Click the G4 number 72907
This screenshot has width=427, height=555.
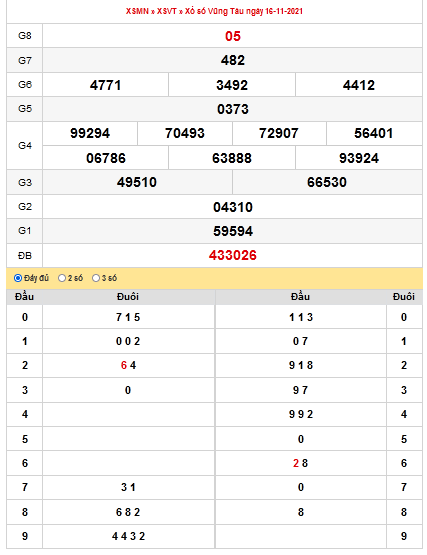pos(279,133)
